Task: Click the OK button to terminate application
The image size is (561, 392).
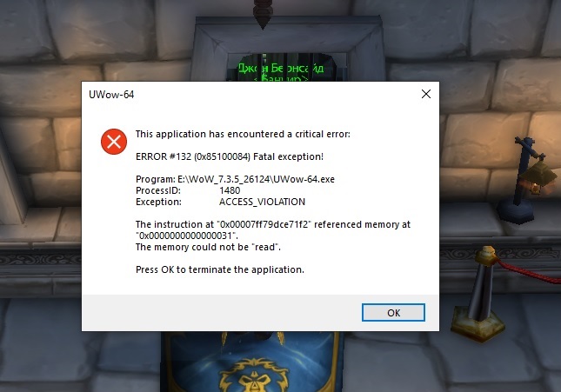Action: (393, 313)
